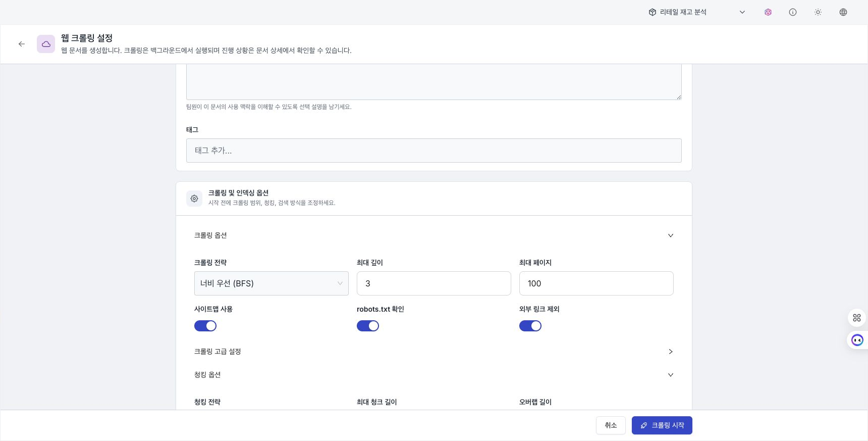Click the 태그 추가 input field
This screenshot has height=441, width=868.
[x=434, y=151]
